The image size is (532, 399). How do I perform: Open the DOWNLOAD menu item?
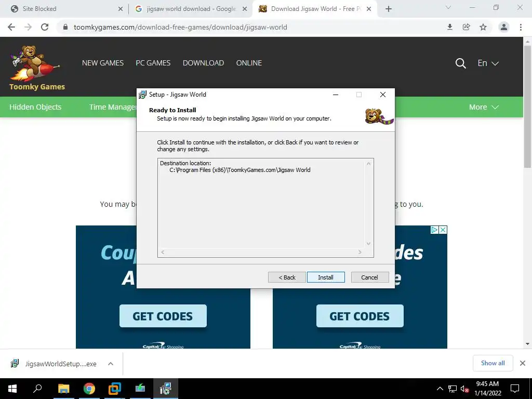click(203, 63)
